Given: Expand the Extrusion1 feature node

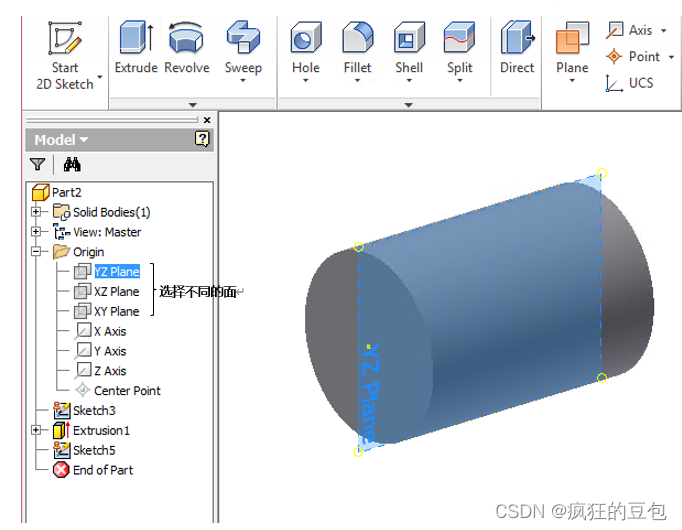Looking at the screenshot, I should (x=37, y=430).
